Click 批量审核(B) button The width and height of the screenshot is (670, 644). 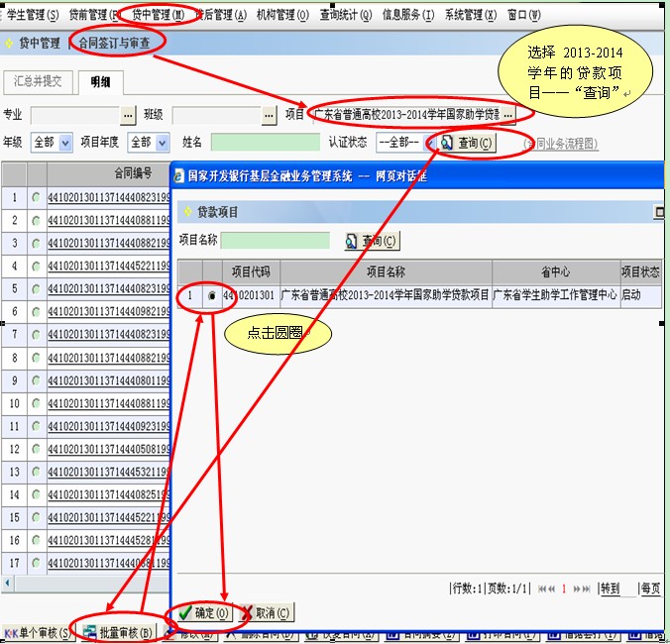click(118, 633)
